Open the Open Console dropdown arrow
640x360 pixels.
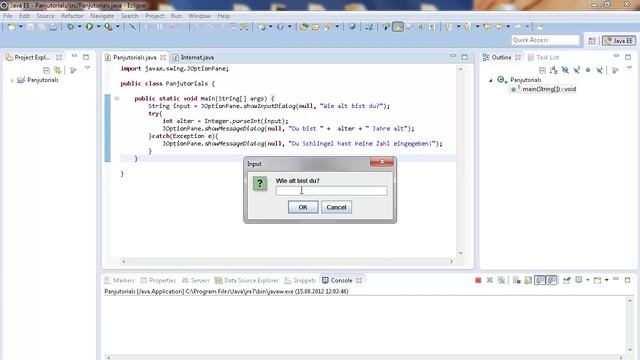click(606, 280)
